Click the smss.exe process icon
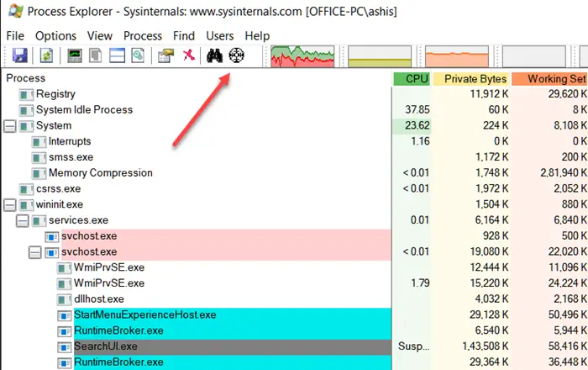The width and height of the screenshot is (588, 370). (39, 157)
